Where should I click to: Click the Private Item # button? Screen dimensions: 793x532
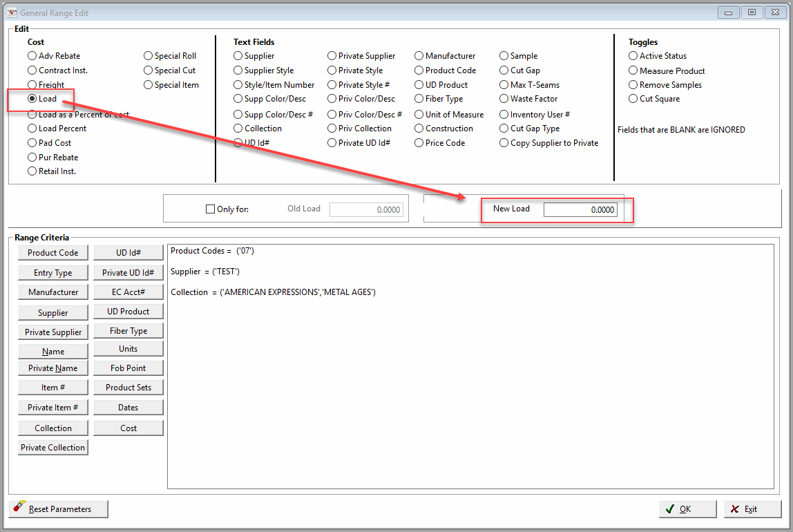pyautogui.click(x=53, y=407)
